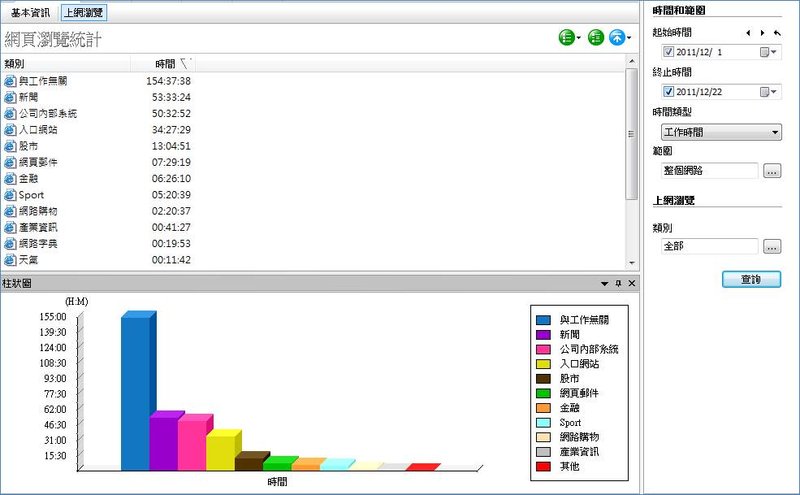The image size is (800, 495).
Task: Expand the 時間類型 combo box
Action: 775,132
